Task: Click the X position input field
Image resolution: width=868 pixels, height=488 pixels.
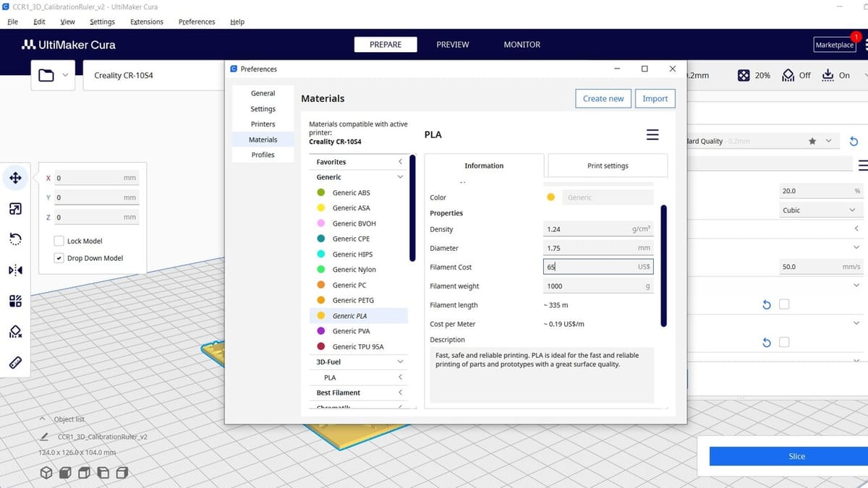Action: [95, 178]
